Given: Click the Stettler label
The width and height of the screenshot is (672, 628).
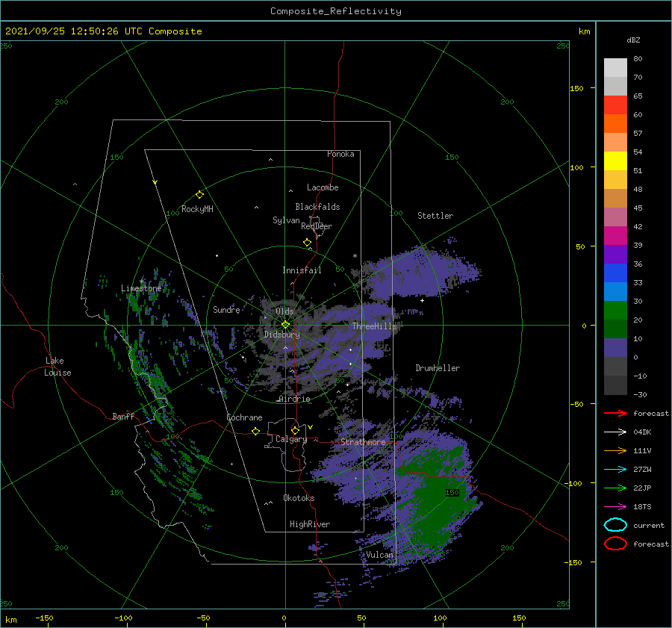Looking at the screenshot, I should click(x=435, y=216).
